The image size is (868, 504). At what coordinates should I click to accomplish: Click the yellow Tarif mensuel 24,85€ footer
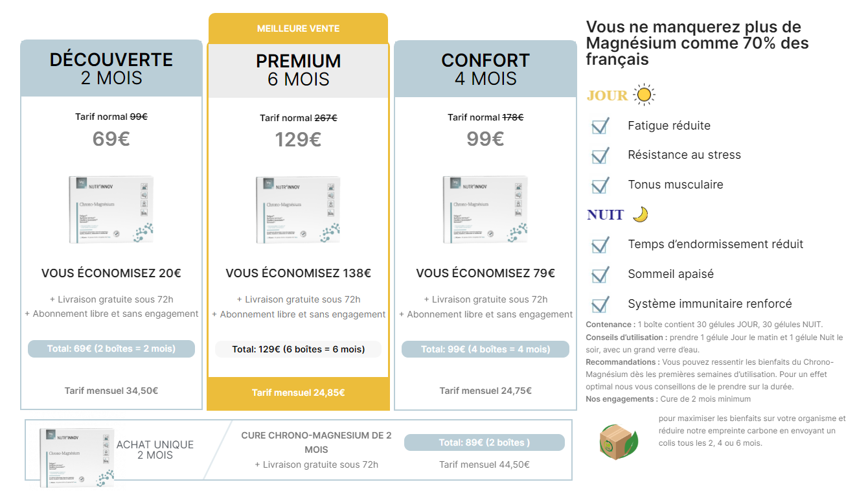(298, 393)
